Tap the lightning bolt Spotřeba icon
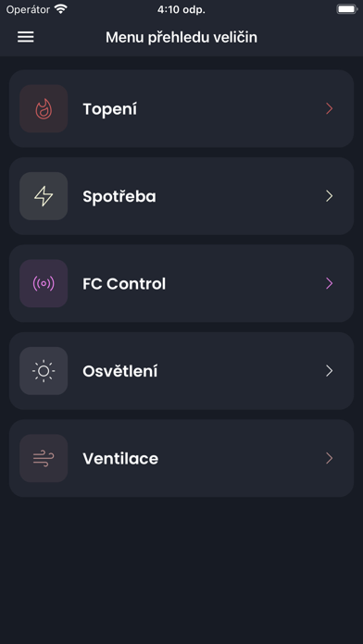Screen dimensions: 363x644 44,196
